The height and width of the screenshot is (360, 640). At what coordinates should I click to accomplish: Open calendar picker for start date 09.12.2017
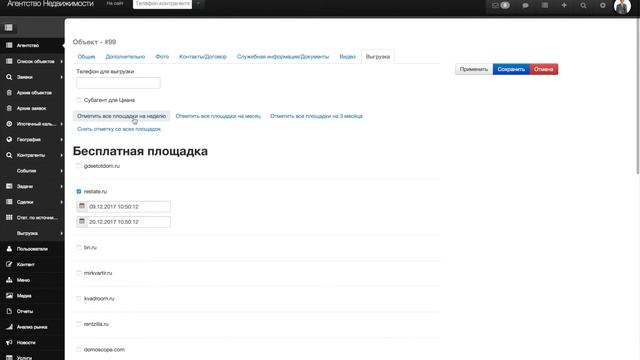(x=82, y=207)
